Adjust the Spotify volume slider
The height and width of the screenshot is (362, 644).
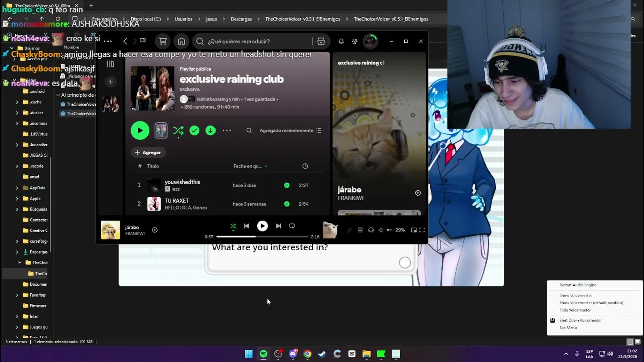389,230
